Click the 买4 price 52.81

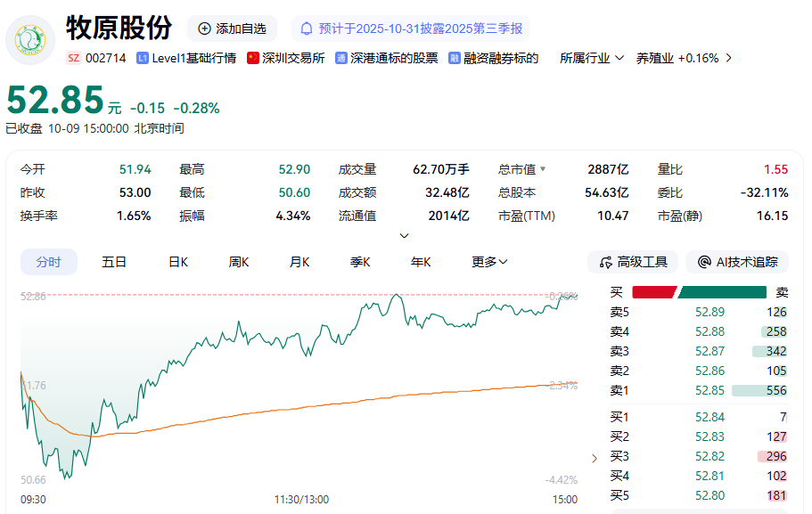click(709, 477)
